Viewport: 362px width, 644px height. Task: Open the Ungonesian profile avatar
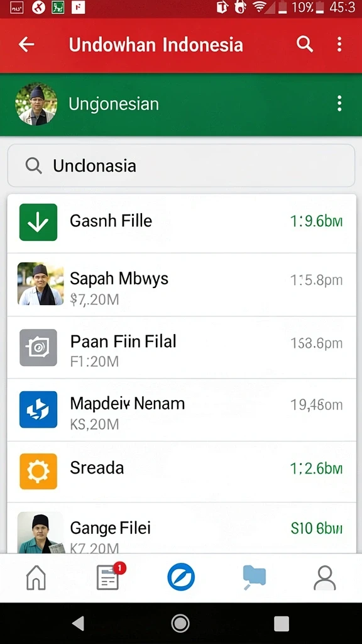pyautogui.click(x=36, y=104)
